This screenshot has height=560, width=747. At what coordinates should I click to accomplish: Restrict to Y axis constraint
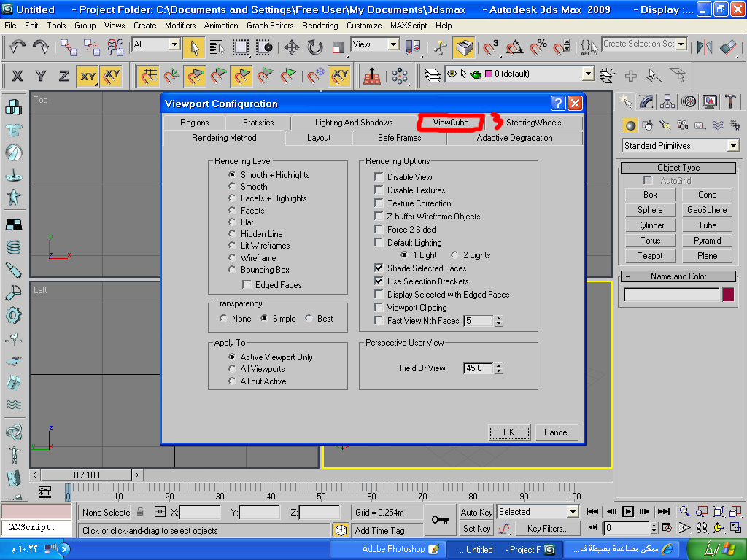(41, 76)
